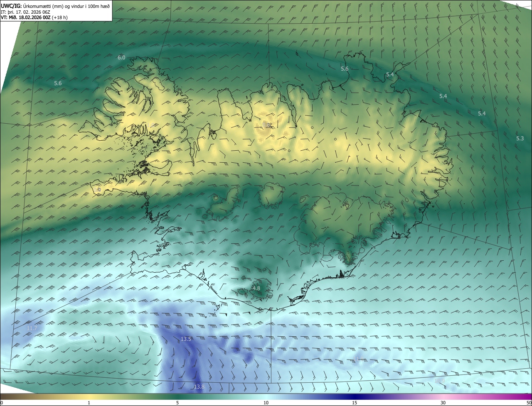Screen dimensions: 532x406
Task: Click the 5.6 label west of the Westfjords
Action: 58,83
